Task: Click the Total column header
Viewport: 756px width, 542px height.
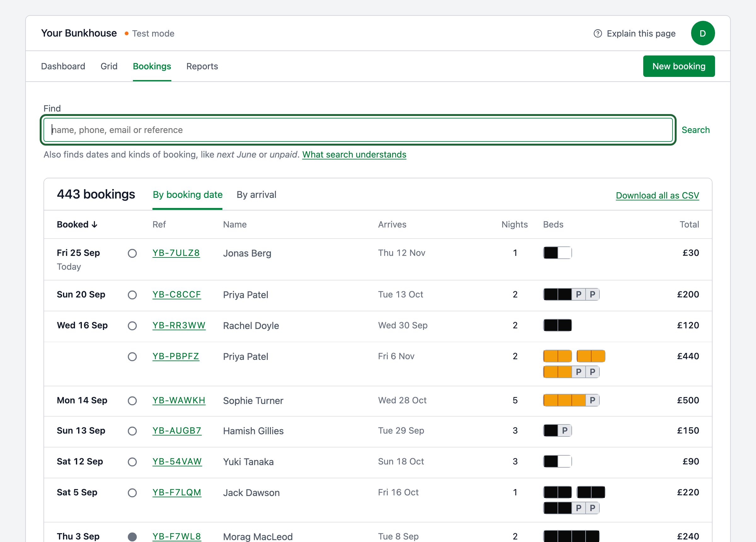Action: [x=689, y=225]
